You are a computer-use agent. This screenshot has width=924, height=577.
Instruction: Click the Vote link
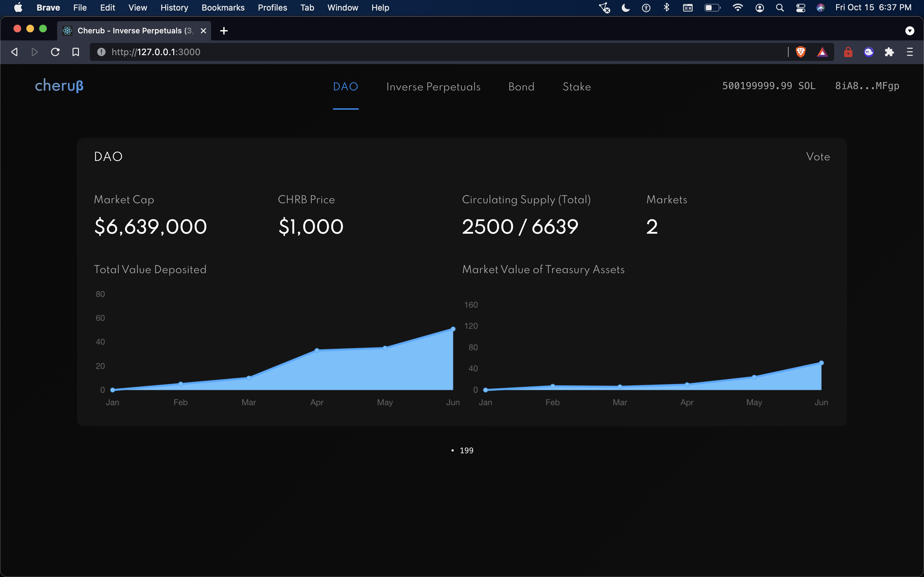coord(818,157)
